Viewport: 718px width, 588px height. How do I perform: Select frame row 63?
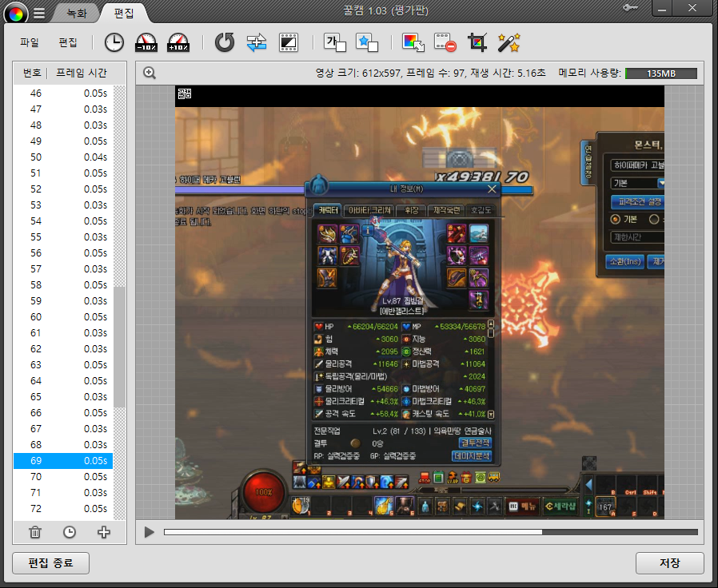(63, 365)
